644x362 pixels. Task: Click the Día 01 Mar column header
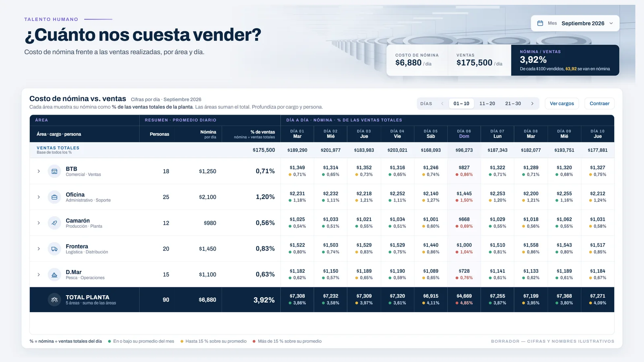tap(297, 134)
